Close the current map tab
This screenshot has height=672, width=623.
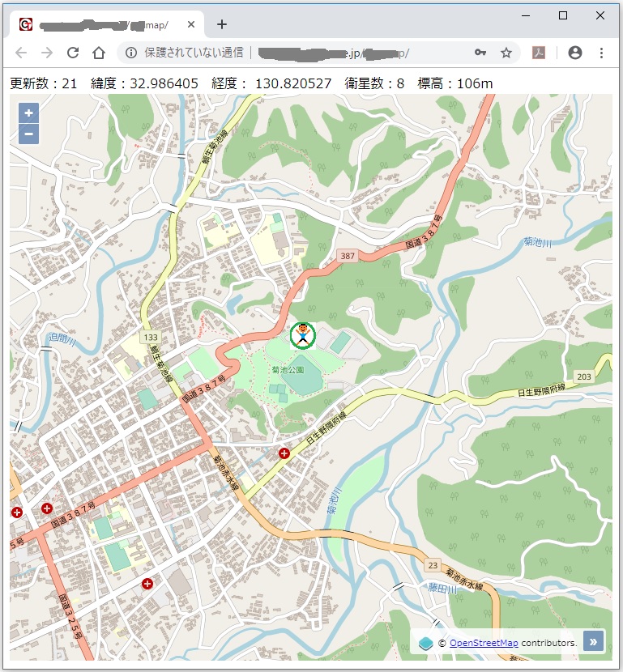click(x=191, y=24)
